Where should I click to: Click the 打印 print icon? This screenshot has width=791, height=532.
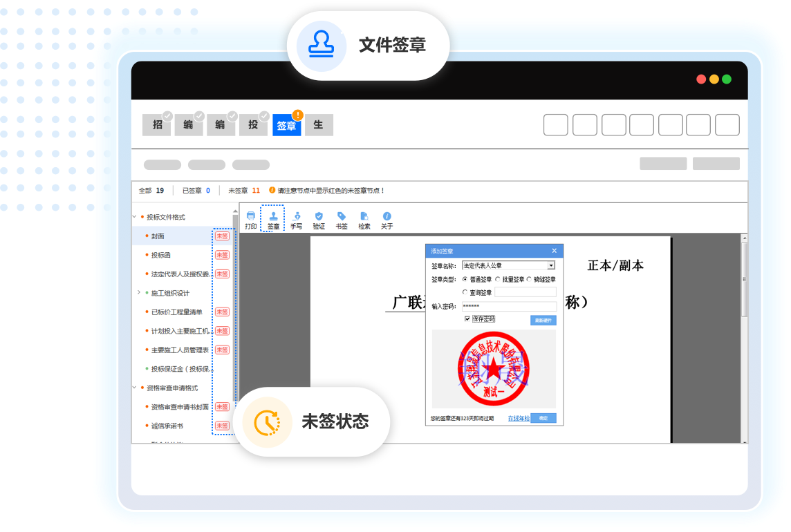coord(250,217)
